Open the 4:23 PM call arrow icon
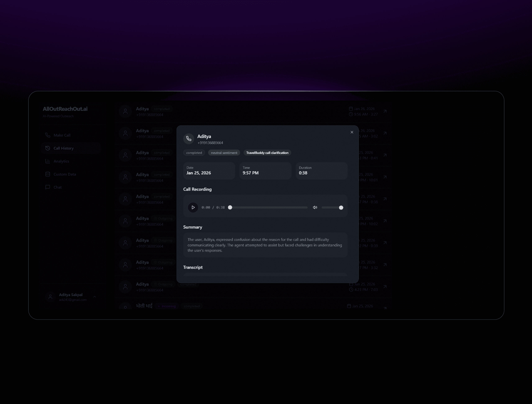This screenshot has height=404, width=532. 385,287
